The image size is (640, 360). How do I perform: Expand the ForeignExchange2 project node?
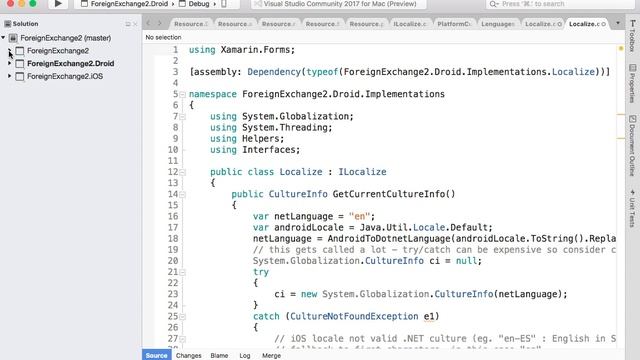tap(9, 51)
